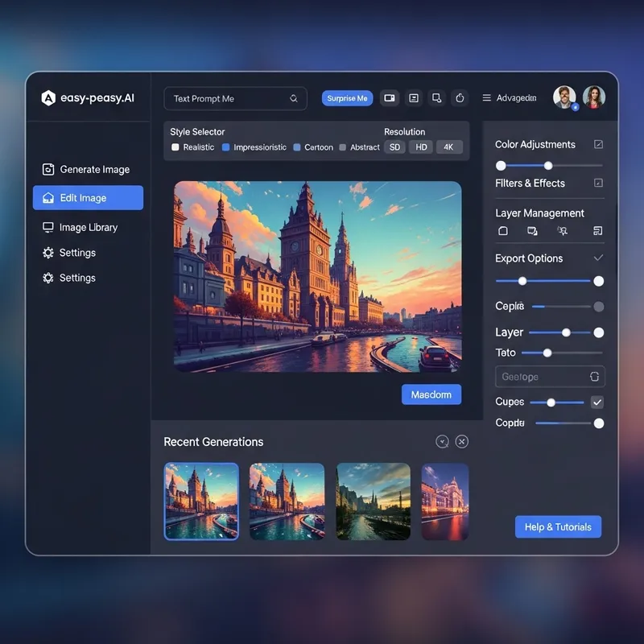644x644 pixels.
Task: Open the export icon next to the camera
Action: coord(413,97)
